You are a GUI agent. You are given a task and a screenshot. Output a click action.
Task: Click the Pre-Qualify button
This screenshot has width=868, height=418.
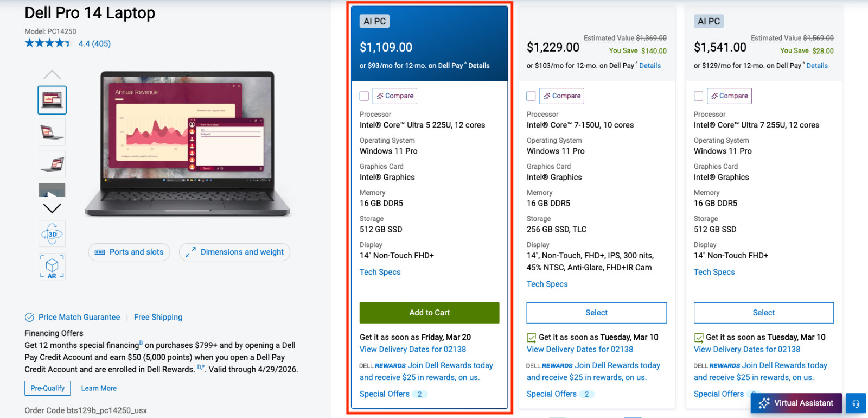[x=47, y=388]
